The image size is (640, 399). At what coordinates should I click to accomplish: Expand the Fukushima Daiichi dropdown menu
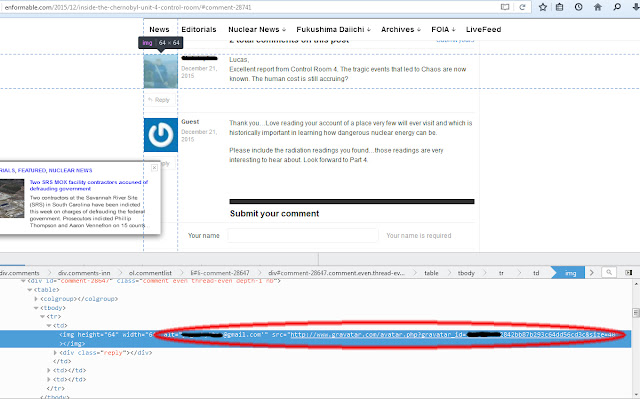click(x=333, y=29)
